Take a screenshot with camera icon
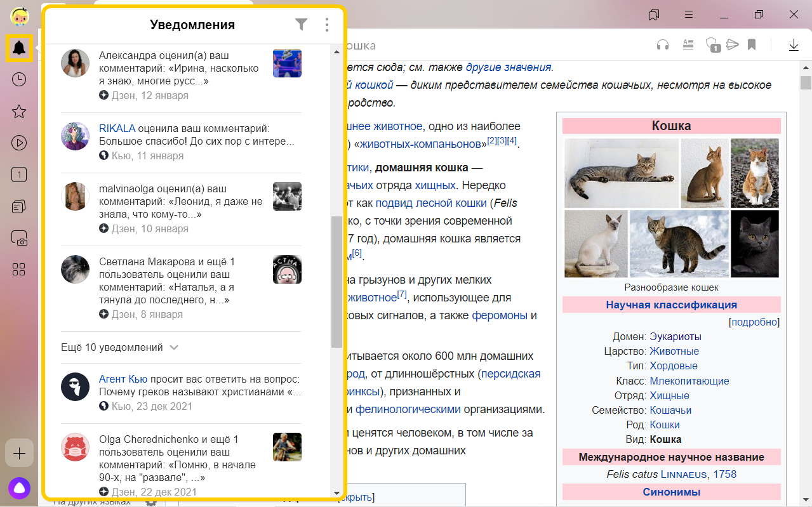Viewport: 812px width, 507px height. (19, 239)
